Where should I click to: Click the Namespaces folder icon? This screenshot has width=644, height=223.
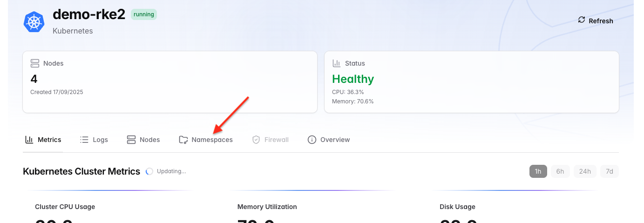[x=183, y=140]
